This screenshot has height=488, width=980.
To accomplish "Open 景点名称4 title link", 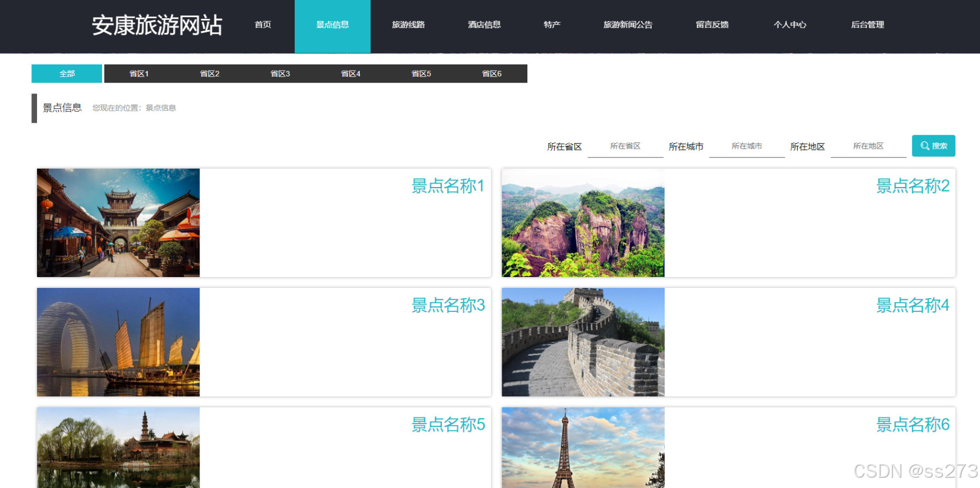I will point(913,305).
